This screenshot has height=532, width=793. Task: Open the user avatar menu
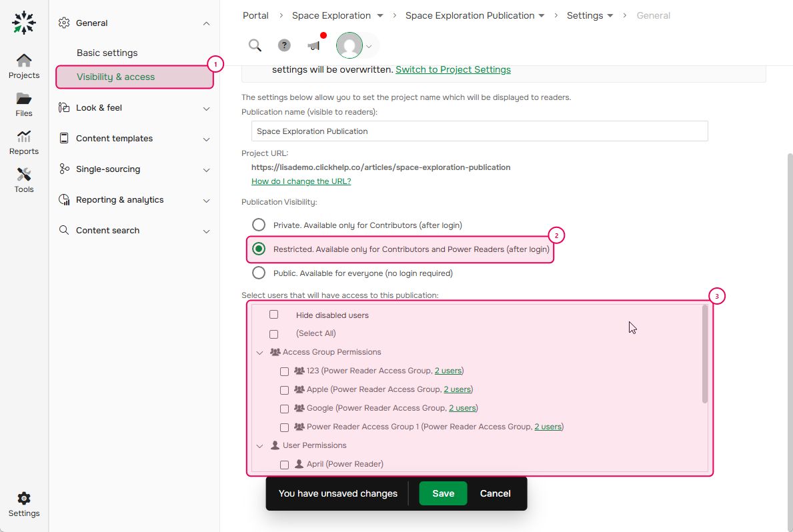[x=349, y=45]
